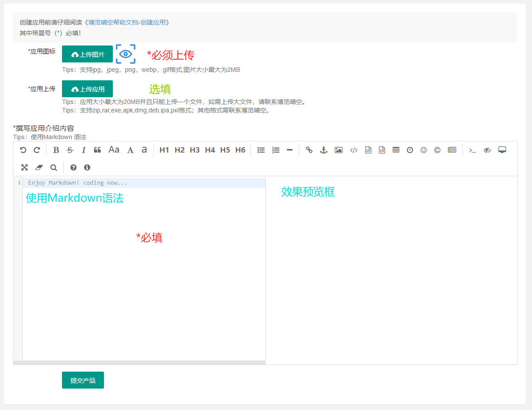This screenshot has height=410, width=532.
Task: Insert a block quote
Action: (x=97, y=150)
